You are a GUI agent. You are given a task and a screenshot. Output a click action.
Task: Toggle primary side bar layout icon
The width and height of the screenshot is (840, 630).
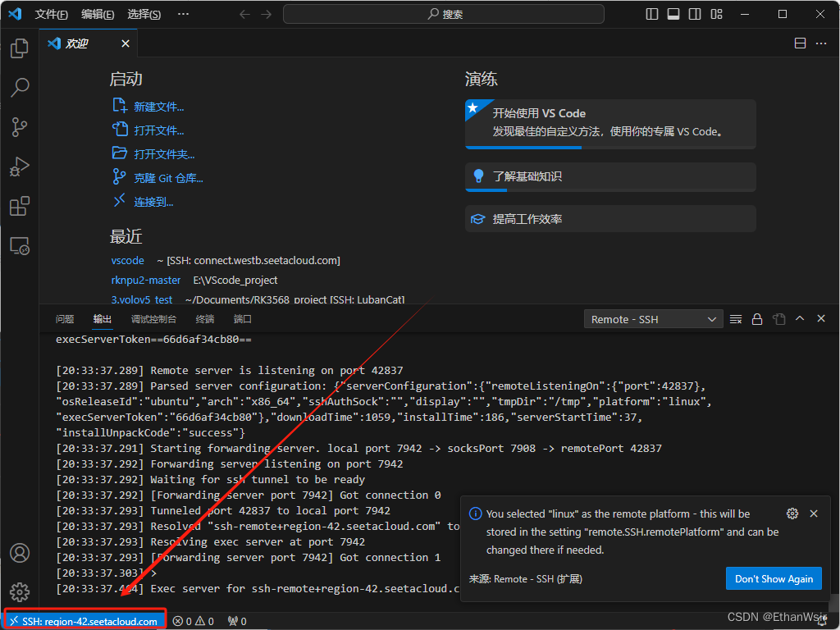(652, 15)
